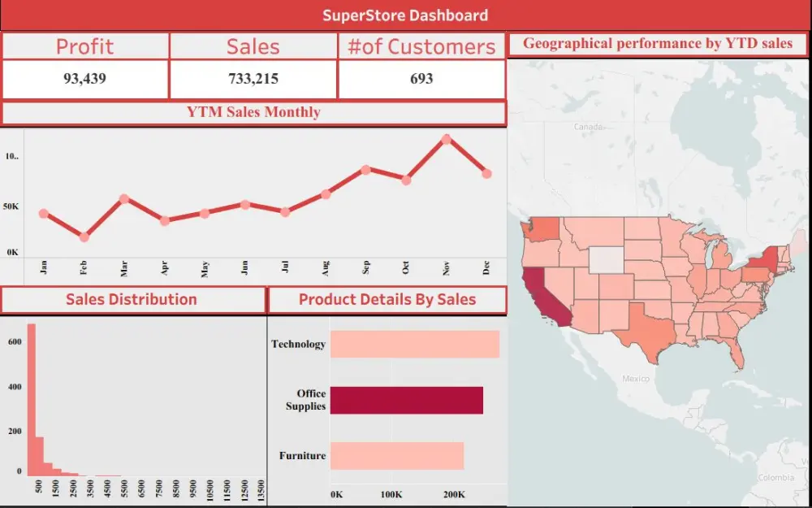This screenshot has height=508, width=812.
Task: Click the Profit KPI card showing 93,439
Action: point(84,79)
